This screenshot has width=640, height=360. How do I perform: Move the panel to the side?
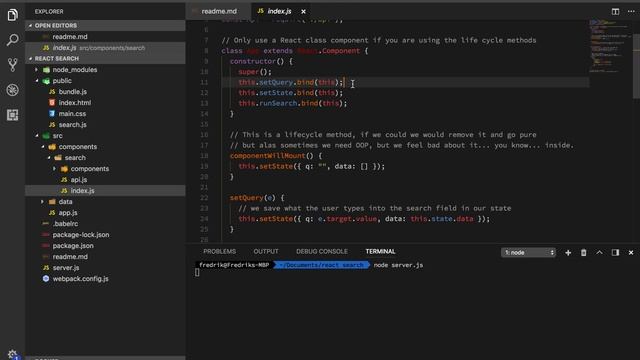[615, 253]
